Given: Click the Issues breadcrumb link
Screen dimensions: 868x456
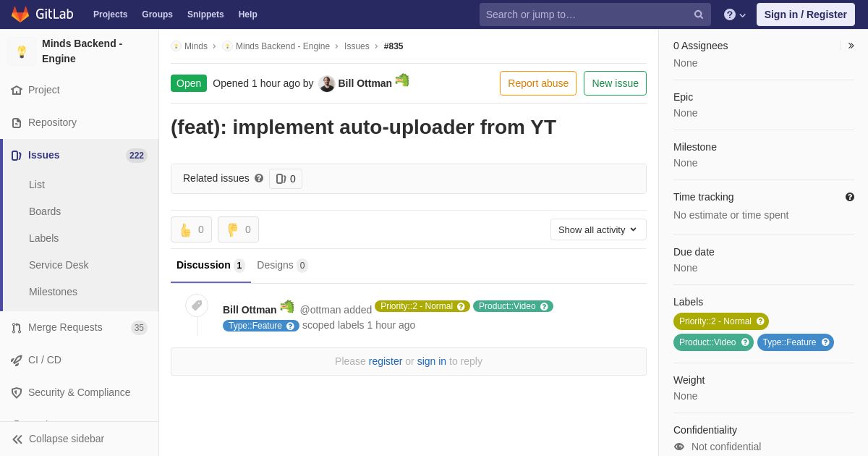Looking at the screenshot, I should pyautogui.click(x=357, y=46).
